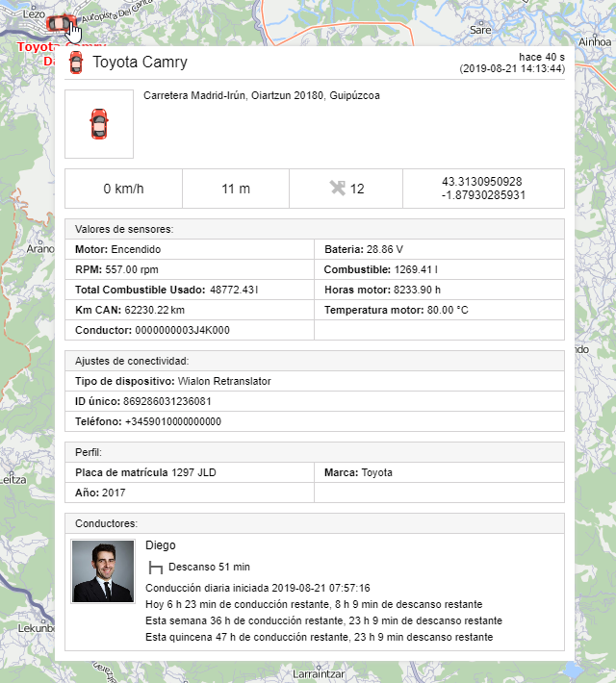Click the longitude value -1.87930285931
Viewport: 616px width, 683px height.
(483, 194)
